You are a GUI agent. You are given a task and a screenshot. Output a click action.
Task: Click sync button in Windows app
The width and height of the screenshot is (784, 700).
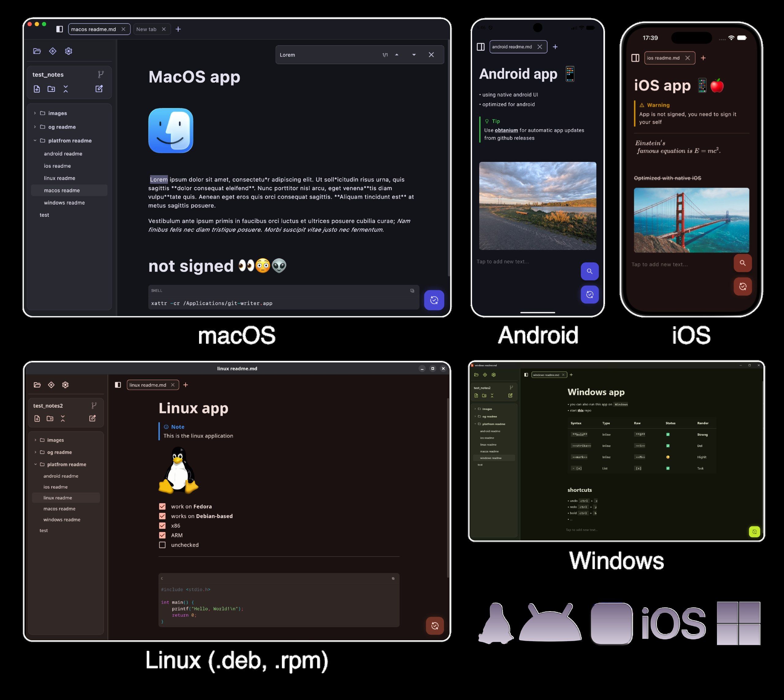(x=754, y=532)
